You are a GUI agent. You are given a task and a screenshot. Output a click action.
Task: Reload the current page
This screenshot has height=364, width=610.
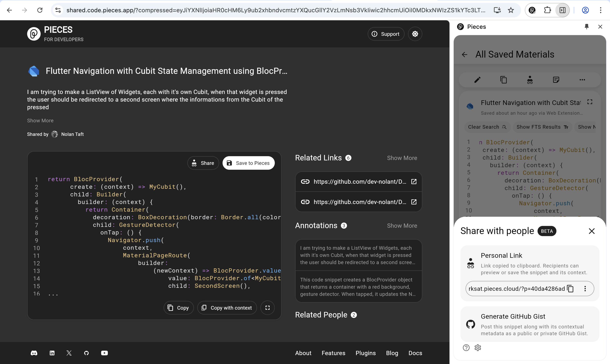(x=40, y=10)
